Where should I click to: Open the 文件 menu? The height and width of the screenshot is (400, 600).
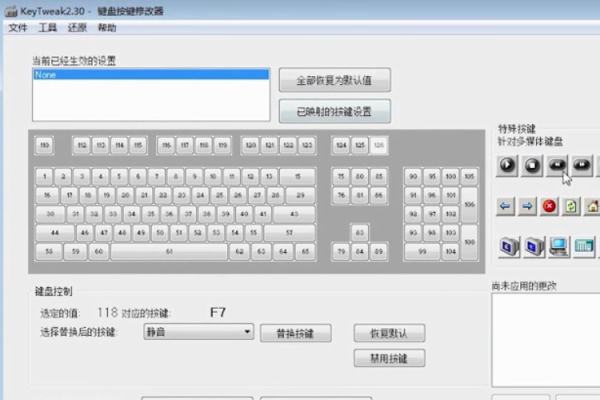tap(18, 28)
